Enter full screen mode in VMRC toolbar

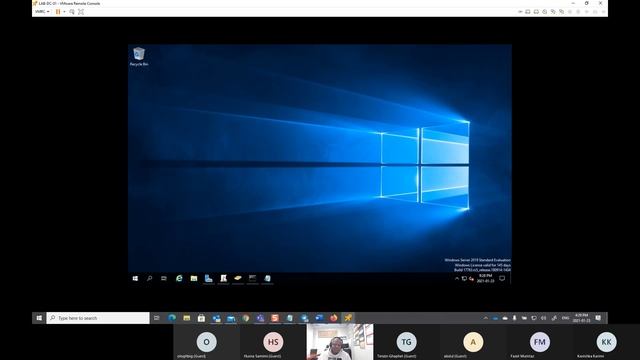click(81, 12)
